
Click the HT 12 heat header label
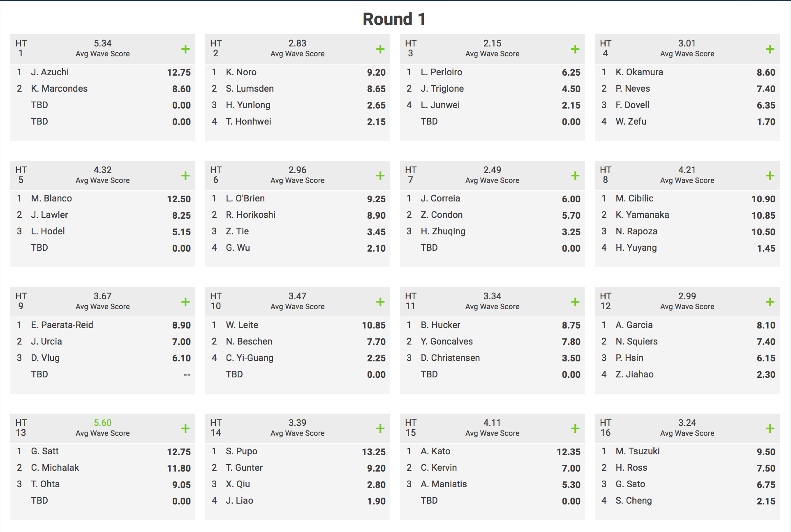pyautogui.click(x=605, y=301)
